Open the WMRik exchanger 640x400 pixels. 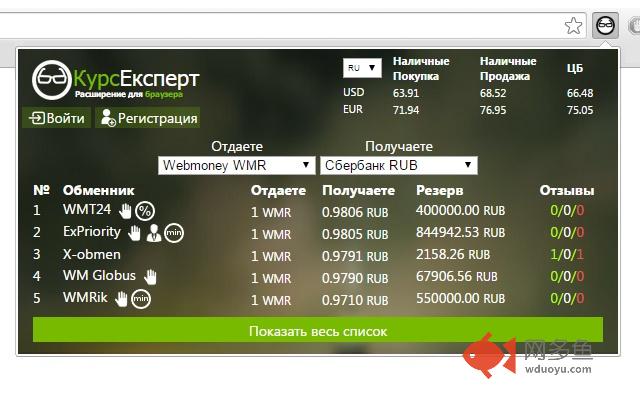pos(85,298)
